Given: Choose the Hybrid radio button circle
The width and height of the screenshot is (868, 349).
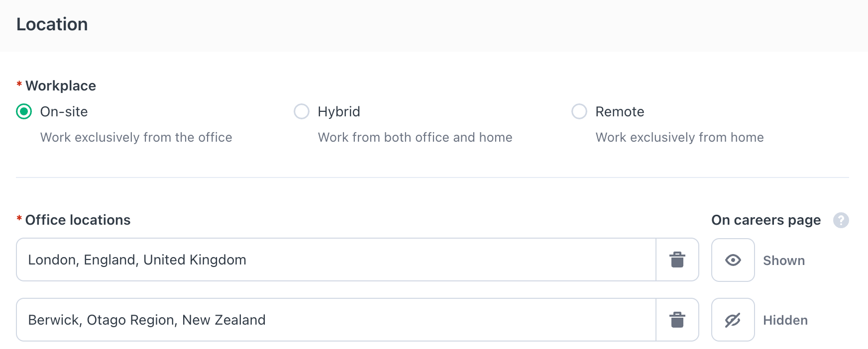Looking at the screenshot, I should pyautogui.click(x=302, y=111).
